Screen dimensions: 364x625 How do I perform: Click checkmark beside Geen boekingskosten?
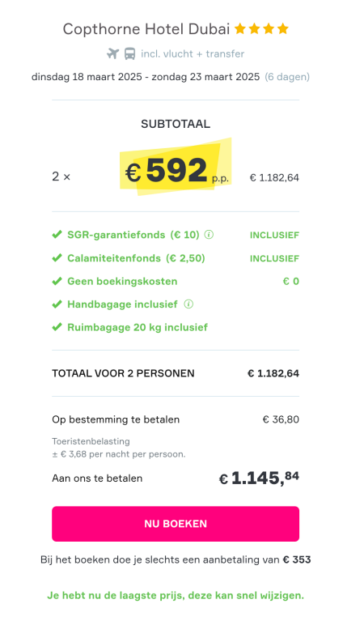57,281
